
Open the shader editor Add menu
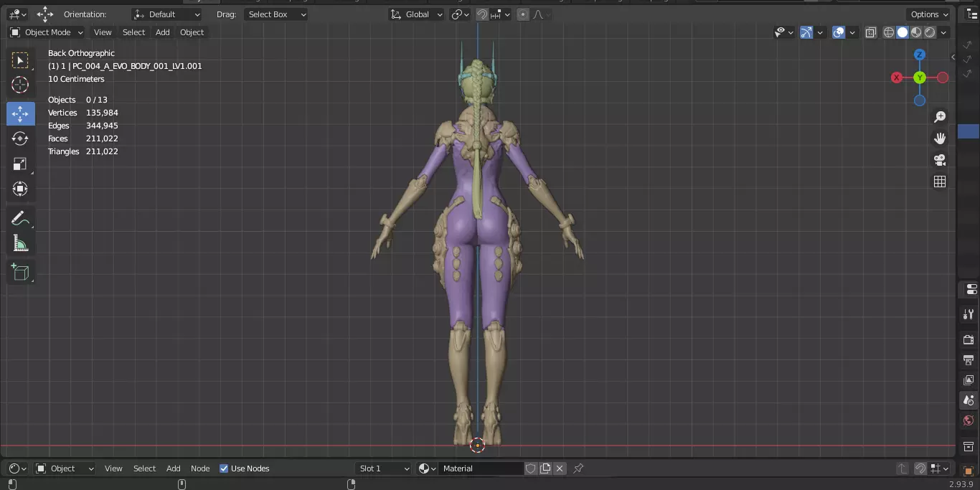[x=174, y=468]
